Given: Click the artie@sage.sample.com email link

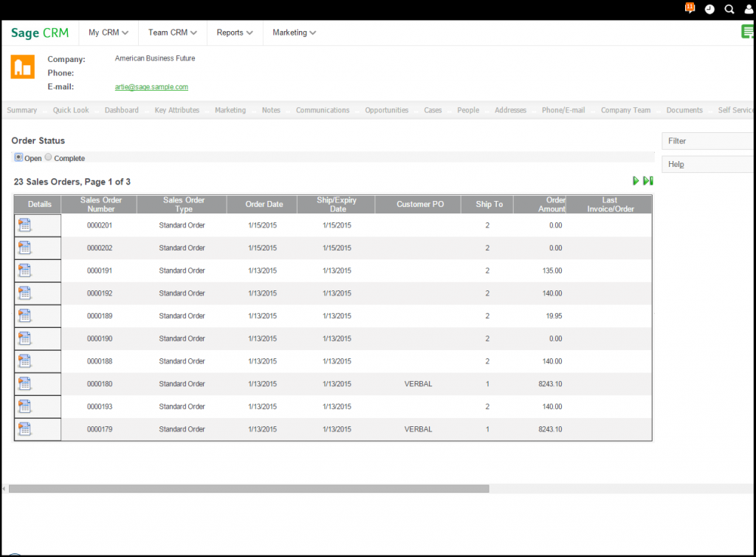Looking at the screenshot, I should [x=151, y=87].
